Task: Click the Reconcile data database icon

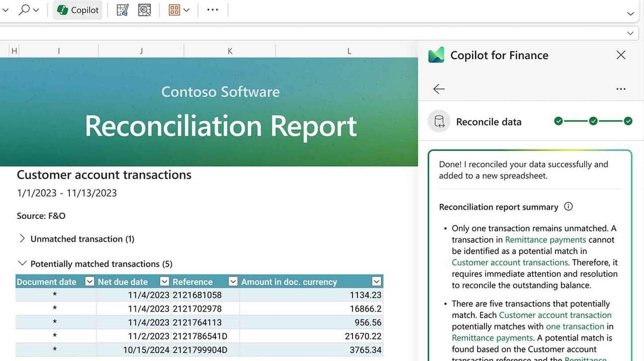Action: (439, 122)
